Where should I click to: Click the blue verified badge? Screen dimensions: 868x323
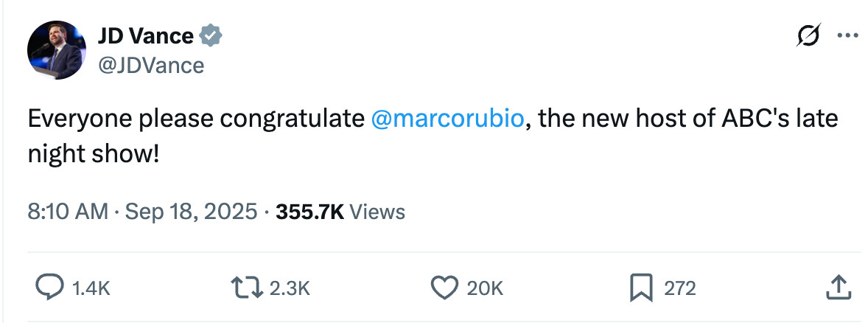click(211, 35)
